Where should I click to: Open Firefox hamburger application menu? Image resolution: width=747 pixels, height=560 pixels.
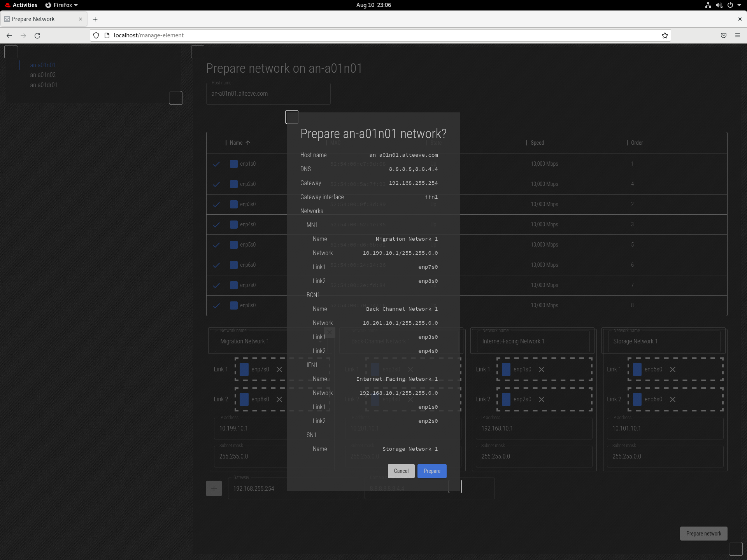(737, 35)
